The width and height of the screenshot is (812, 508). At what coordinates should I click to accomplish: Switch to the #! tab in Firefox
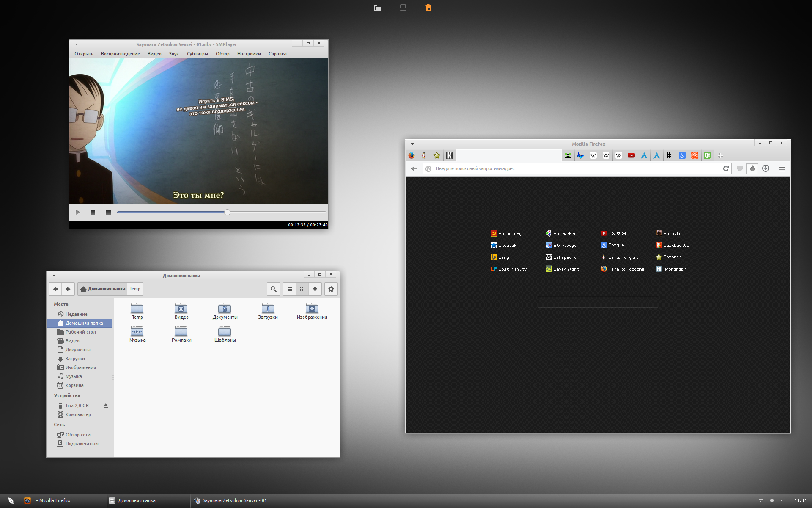(x=669, y=155)
